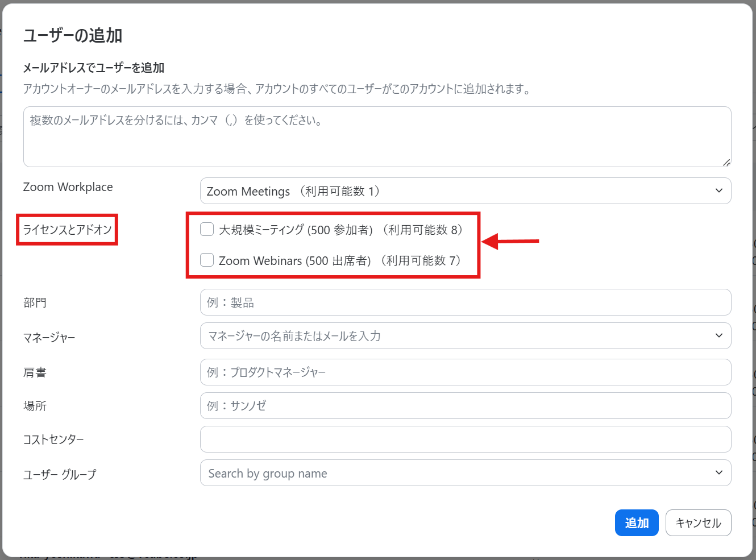Open the Search by group name dropdown
Image resolution: width=756 pixels, height=560 pixels.
coord(466,473)
